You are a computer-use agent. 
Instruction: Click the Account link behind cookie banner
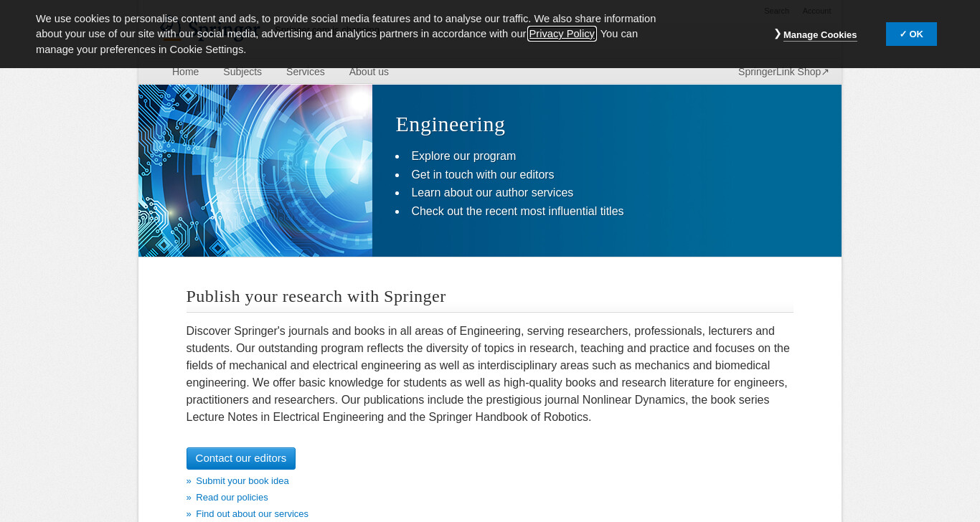click(816, 11)
